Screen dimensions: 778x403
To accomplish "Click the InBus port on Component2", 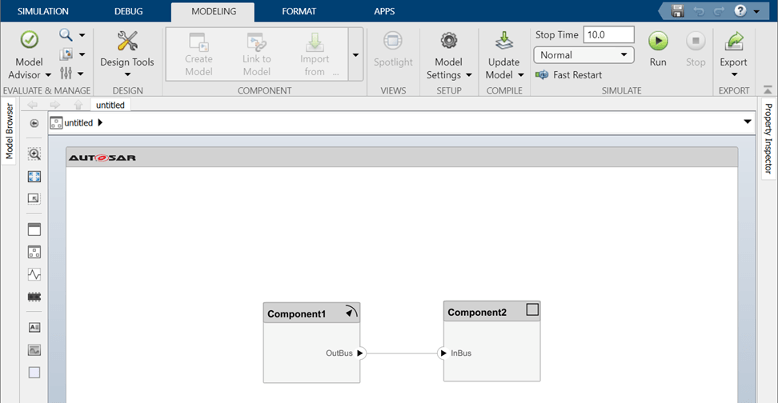I will 443,353.
